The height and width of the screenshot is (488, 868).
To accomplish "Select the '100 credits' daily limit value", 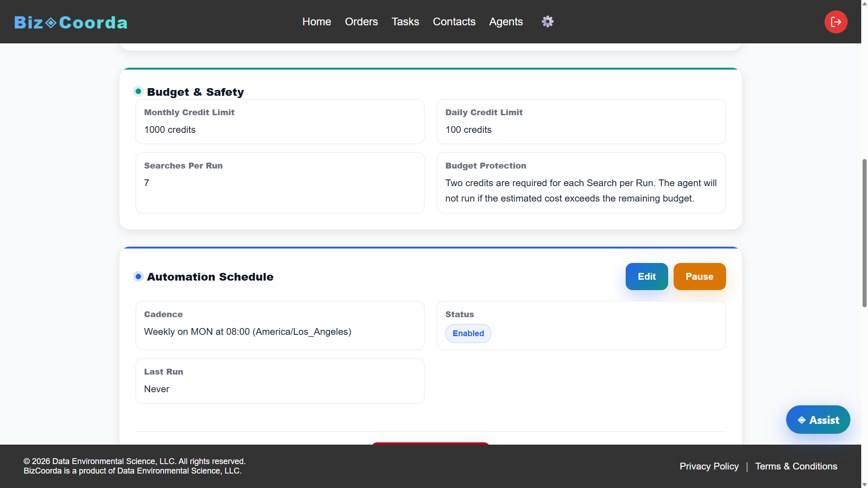I will [x=468, y=130].
